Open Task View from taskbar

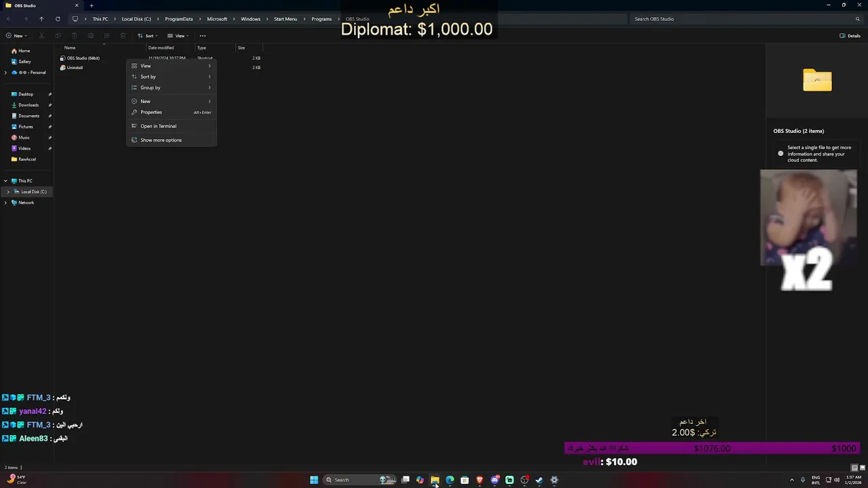[x=405, y=480]
